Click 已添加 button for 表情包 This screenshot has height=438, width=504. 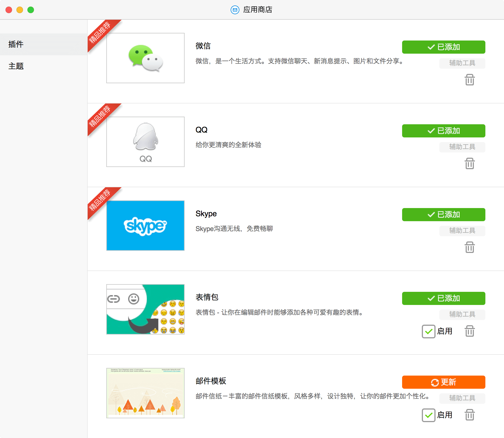click(x=443, y=298)
